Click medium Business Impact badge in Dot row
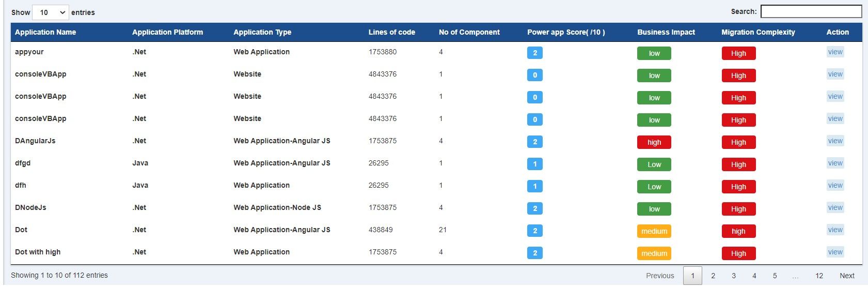This screenshot has width=868, height=287. click(x=654, y=231)
